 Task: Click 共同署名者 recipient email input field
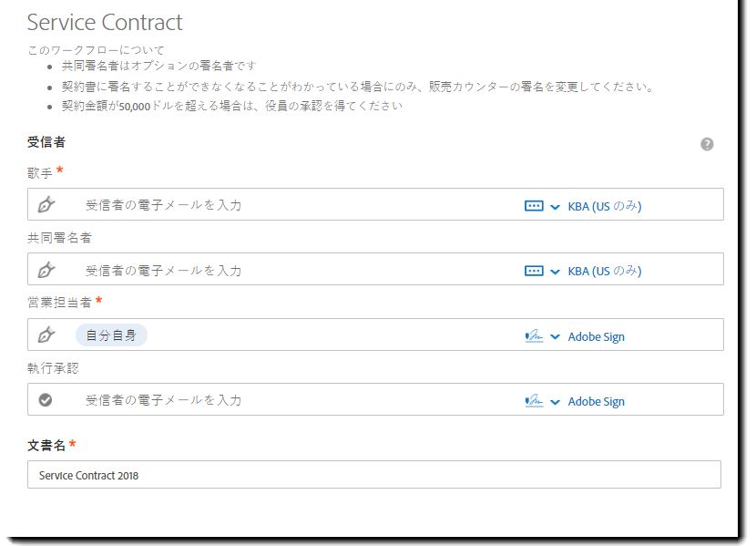[x=299, y=270]
